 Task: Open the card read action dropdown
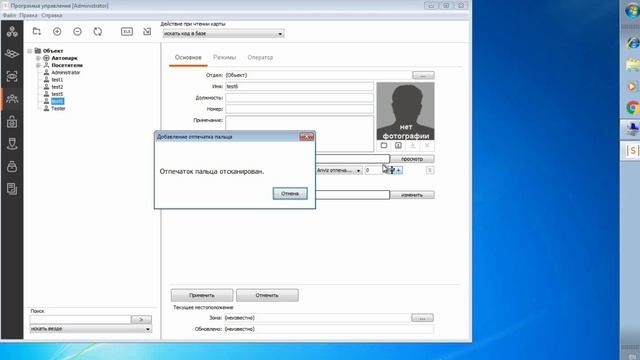click(223, 33)
